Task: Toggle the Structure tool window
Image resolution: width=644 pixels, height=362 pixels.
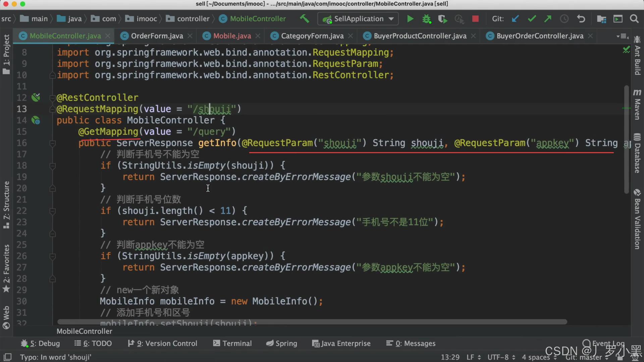Action: 6,205
